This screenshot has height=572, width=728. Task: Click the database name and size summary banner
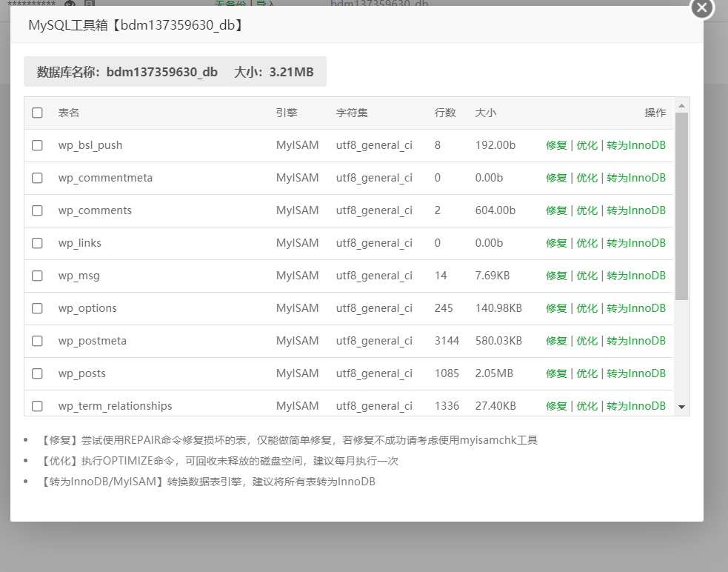click(x=175, y=72)
